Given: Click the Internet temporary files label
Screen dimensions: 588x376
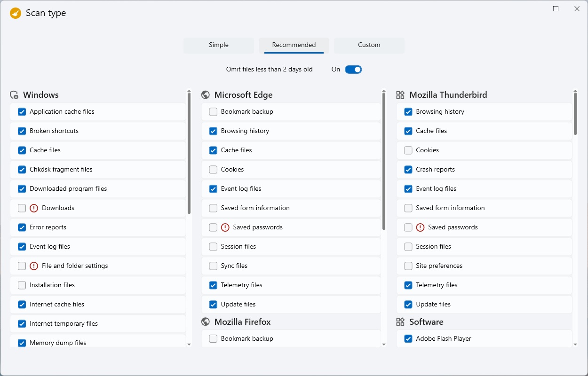Looking at the screenshot, I should pyautogui.click(x=64, y=324).
